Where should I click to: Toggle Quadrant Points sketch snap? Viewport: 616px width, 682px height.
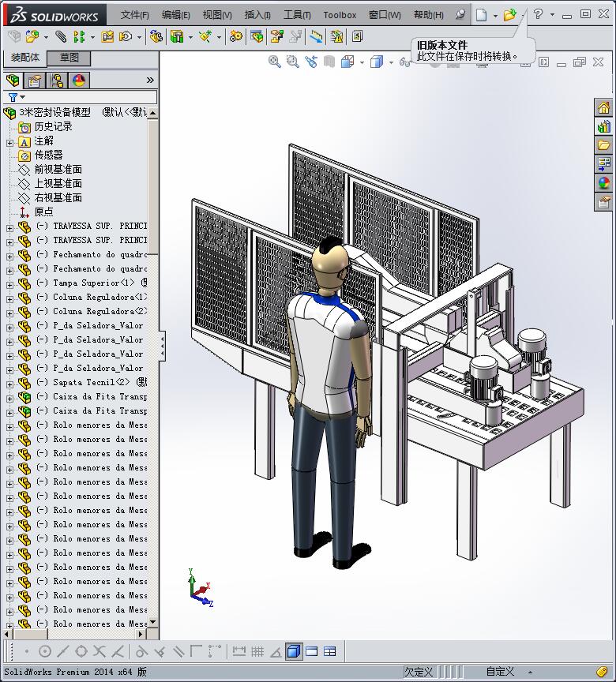[81, 651]
